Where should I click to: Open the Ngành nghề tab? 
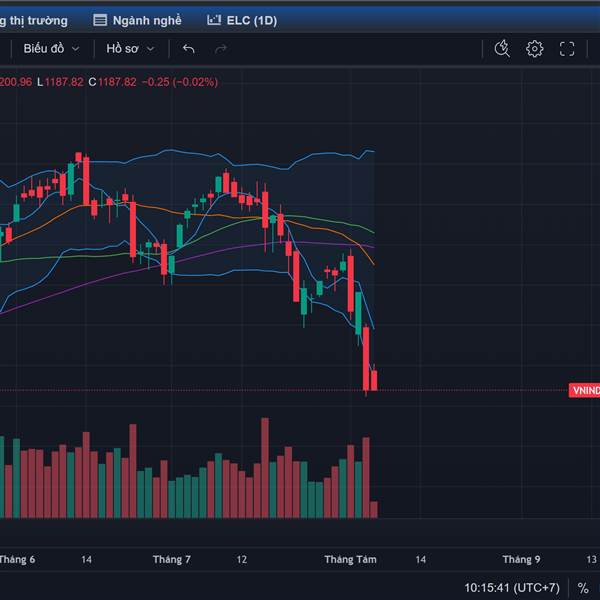tap(138, 20)
